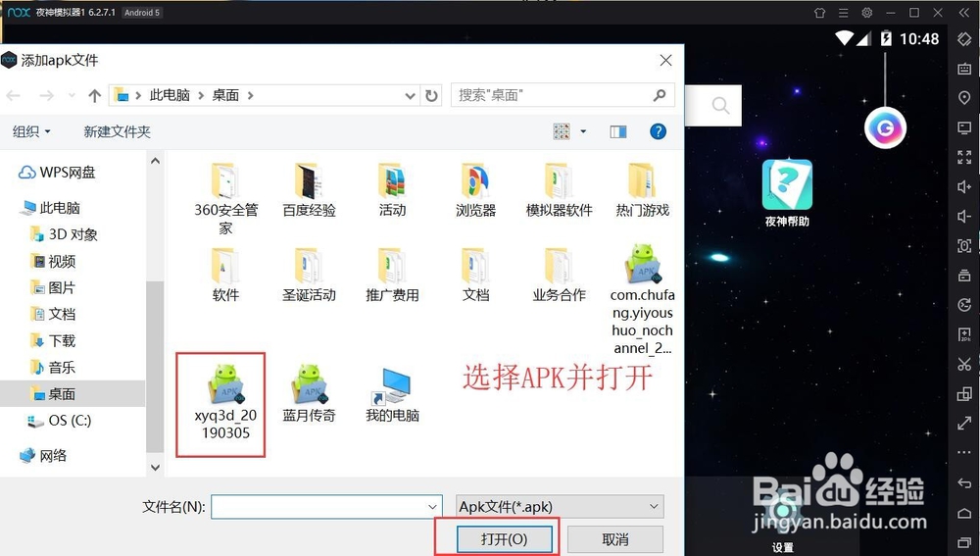Open Nox title bar menu icon

843,13
